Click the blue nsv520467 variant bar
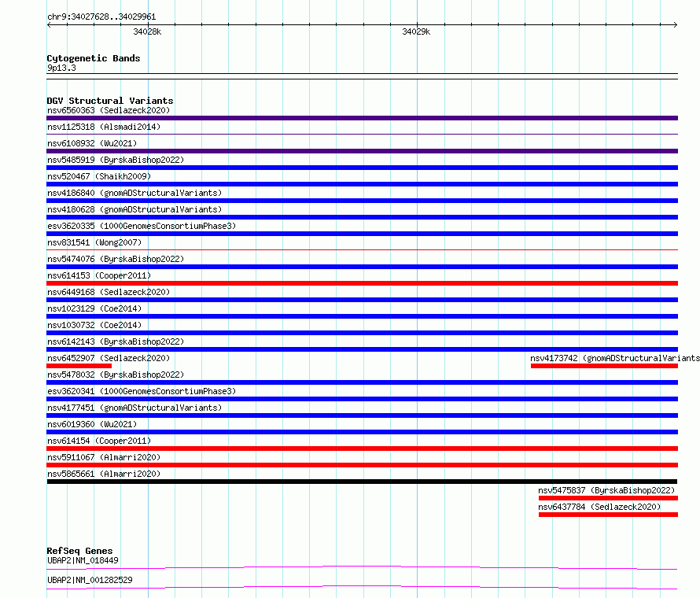700x598 pixels. [x=362, y=184]
